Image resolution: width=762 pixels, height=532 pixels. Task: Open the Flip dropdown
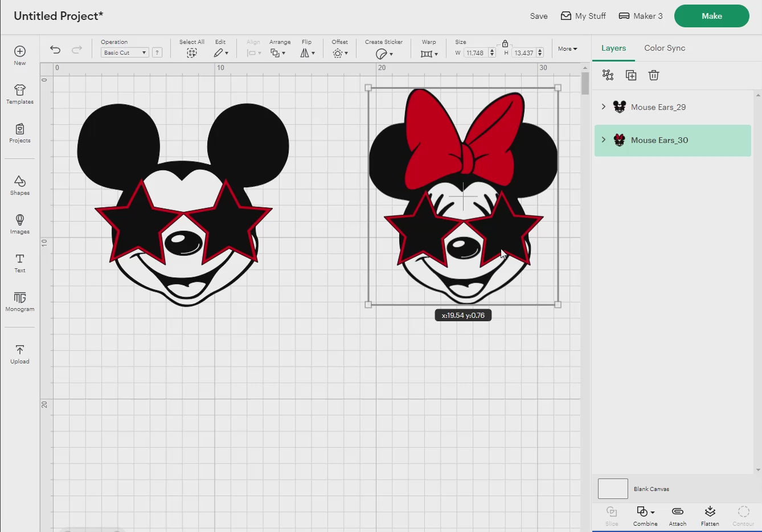(308, 53)
